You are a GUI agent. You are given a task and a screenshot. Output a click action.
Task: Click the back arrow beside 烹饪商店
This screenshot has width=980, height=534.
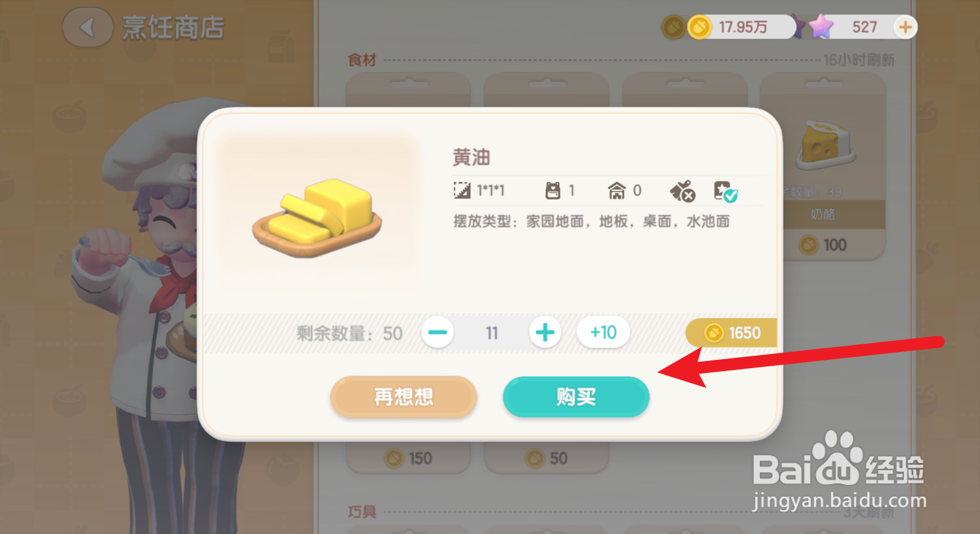tap(87, 28)
